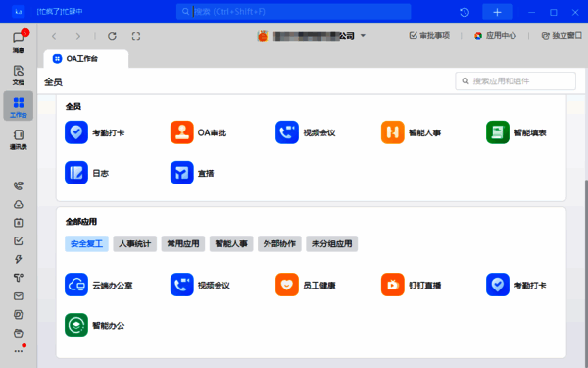588x368 pixels.
Task: Open the to-do checkmark icon in sidebar
Action: point(18,241)
